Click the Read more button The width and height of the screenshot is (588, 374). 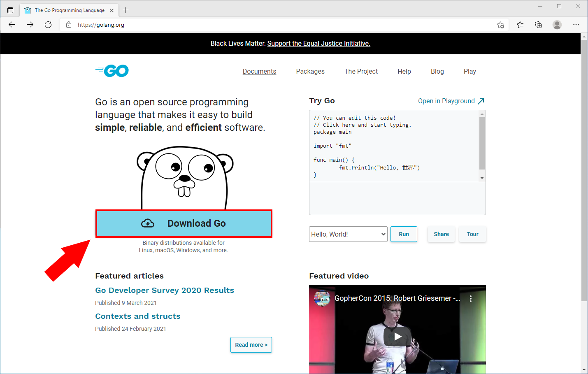click(251, 345)
